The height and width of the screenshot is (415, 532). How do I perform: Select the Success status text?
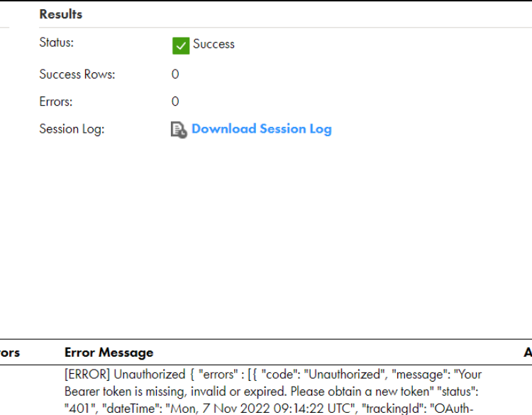[x=214, y=44]
